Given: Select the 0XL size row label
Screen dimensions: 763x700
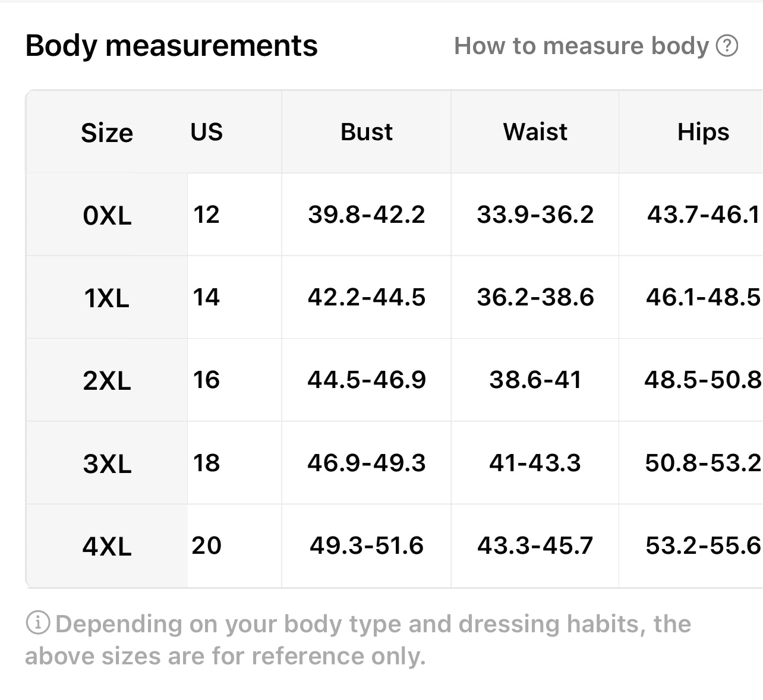Looking at the screenshot, I should point(107,215).
